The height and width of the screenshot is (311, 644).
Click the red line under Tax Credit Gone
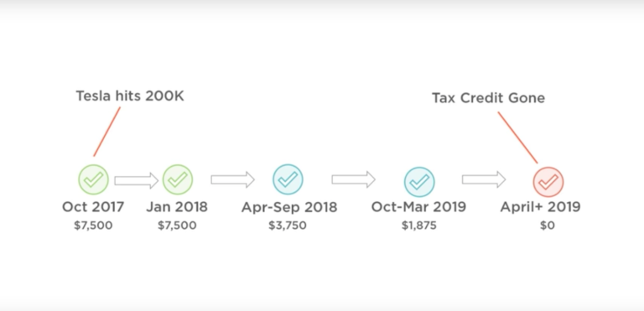pos(518,137)
